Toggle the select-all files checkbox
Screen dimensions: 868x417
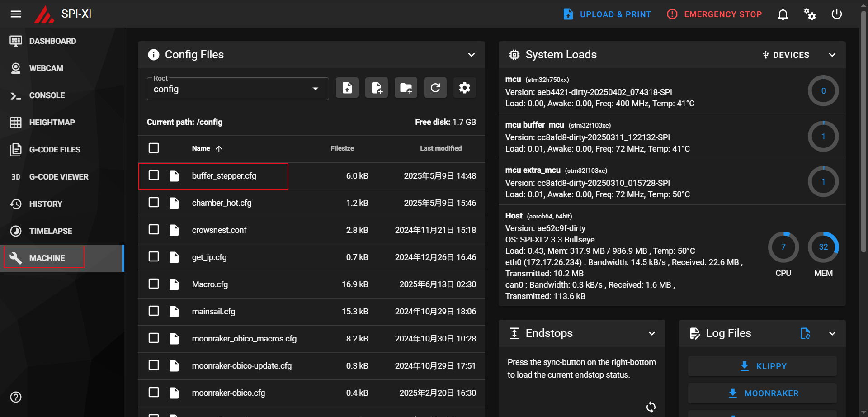pyautogui.click(x=154, y=148)
